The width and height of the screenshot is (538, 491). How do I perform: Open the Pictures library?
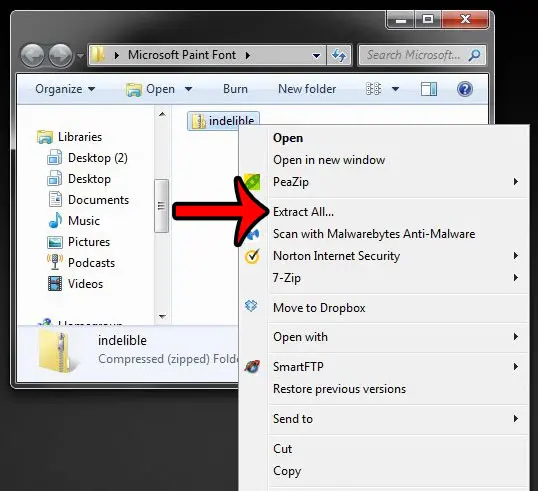79,242
